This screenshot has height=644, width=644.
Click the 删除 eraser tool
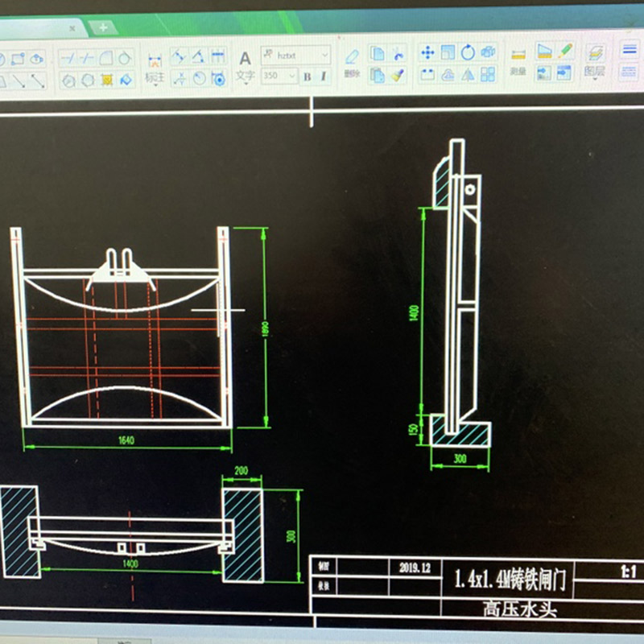352,56
